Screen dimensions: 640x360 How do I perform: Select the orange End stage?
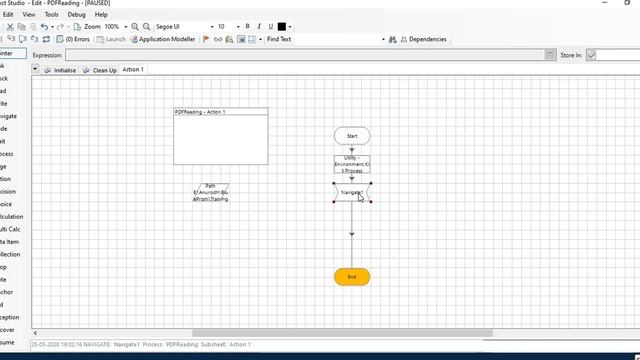pyautogui.click(x=352, y=277)
